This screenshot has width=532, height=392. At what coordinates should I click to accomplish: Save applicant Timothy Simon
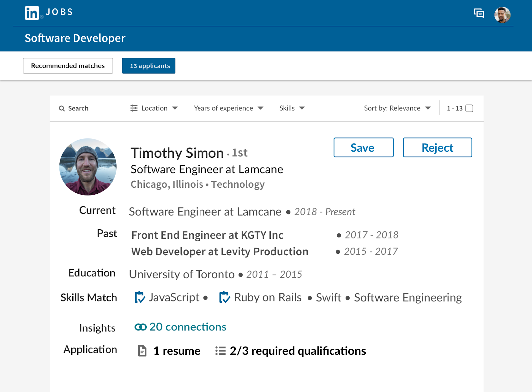pyautogui.click(x=363, y=147)
